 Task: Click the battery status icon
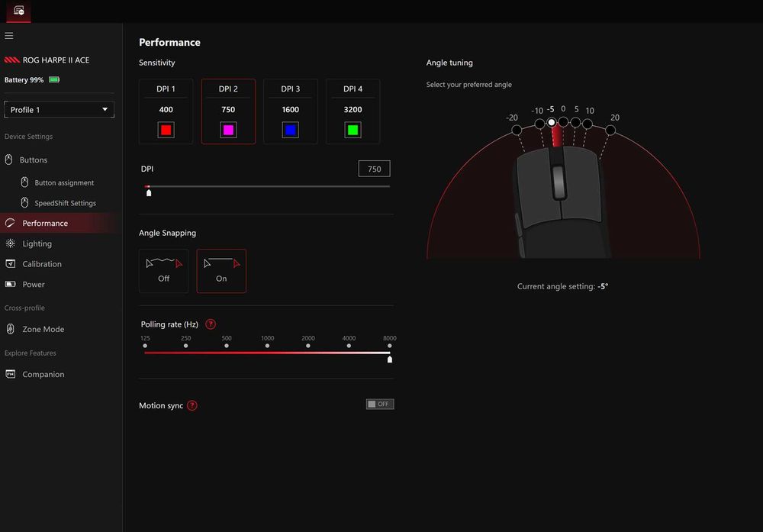coord(54,79)
